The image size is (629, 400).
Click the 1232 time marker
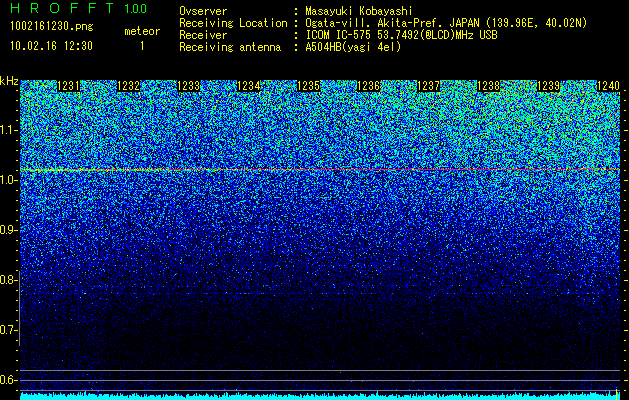click(x=128, y=86)
